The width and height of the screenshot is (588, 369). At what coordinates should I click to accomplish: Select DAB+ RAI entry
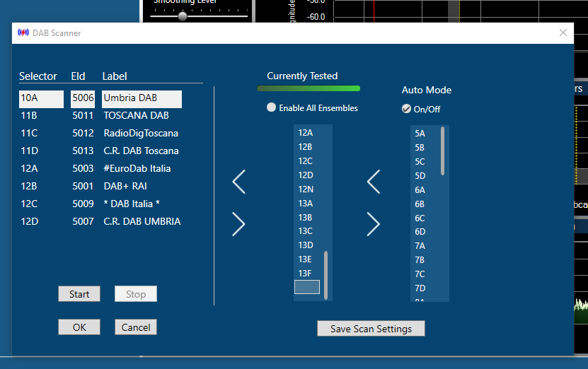pos(125,186)
